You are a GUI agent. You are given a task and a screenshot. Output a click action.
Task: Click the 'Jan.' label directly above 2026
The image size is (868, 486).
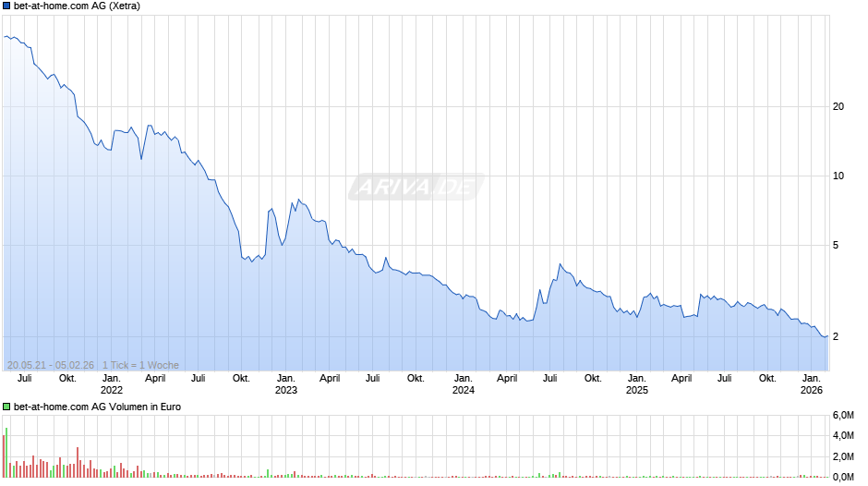[x=812, y=379]
